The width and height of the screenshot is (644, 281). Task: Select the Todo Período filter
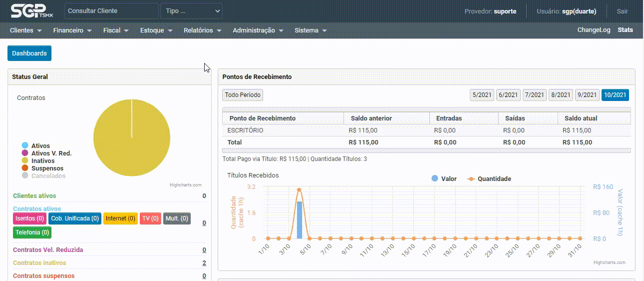(x=243, y=95)
